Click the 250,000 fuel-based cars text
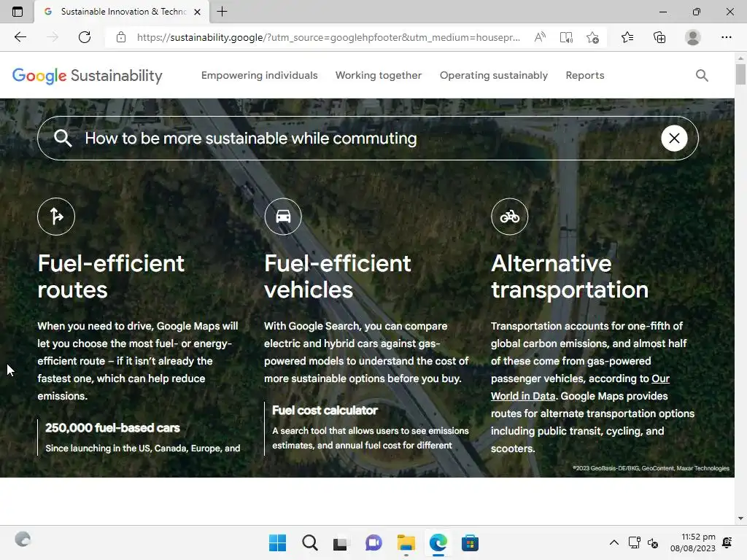Image resolution: width=747 pixels, height=560 pixels. point(112,427)
